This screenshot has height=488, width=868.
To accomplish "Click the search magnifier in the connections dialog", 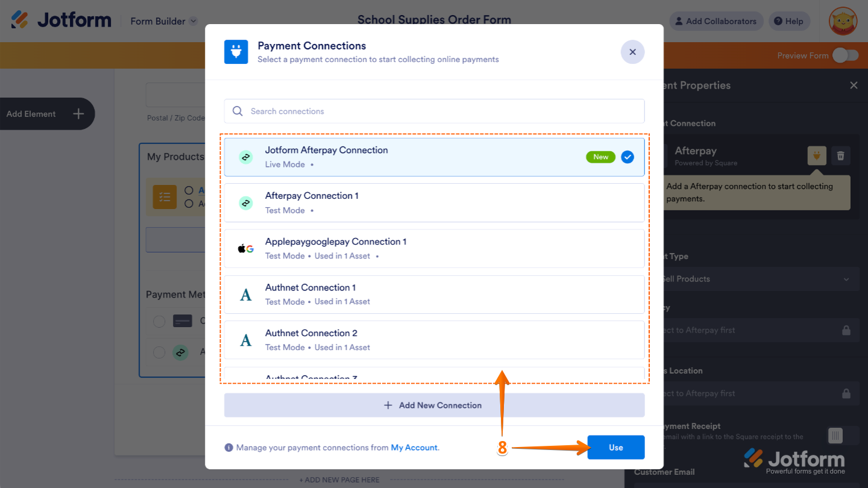I will point(237,111).
